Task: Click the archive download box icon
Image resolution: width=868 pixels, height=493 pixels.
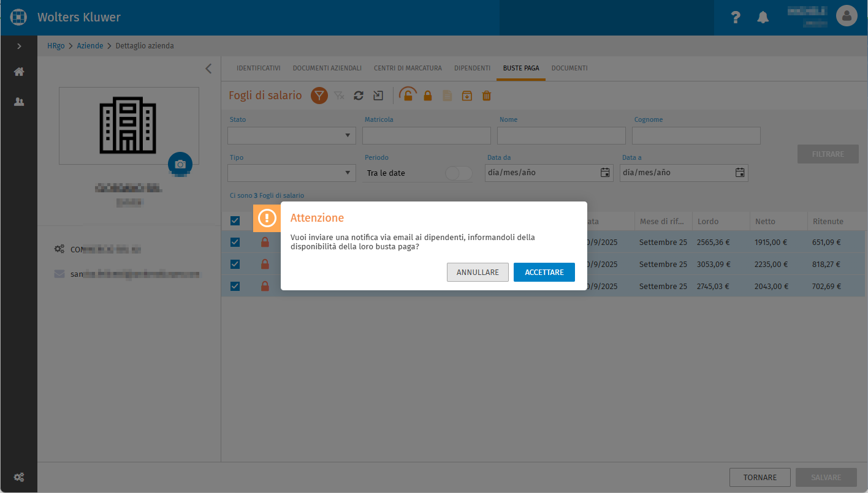Action: point(467,96)
